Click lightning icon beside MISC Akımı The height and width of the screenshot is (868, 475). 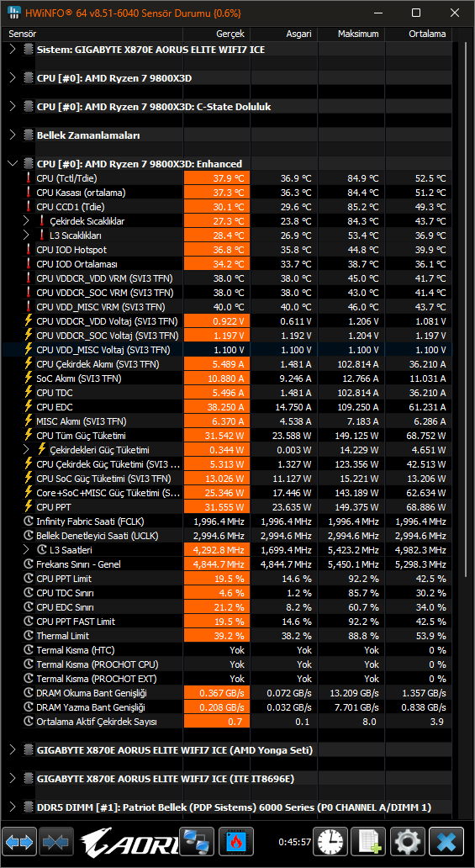29,421
